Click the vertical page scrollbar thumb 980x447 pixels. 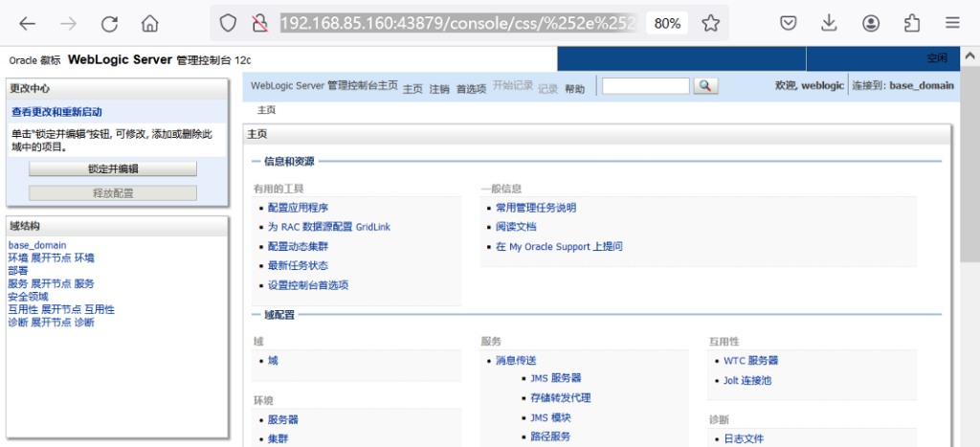(970, 163)
